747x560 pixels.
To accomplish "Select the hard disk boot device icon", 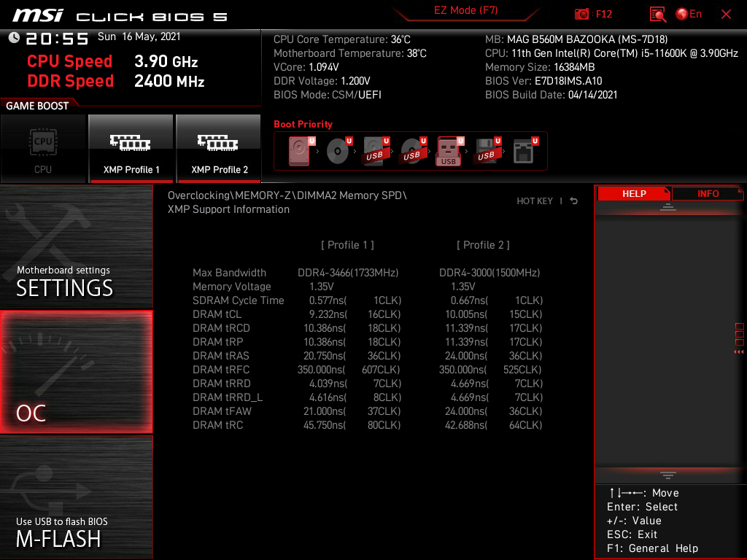I will click(301, 151).
